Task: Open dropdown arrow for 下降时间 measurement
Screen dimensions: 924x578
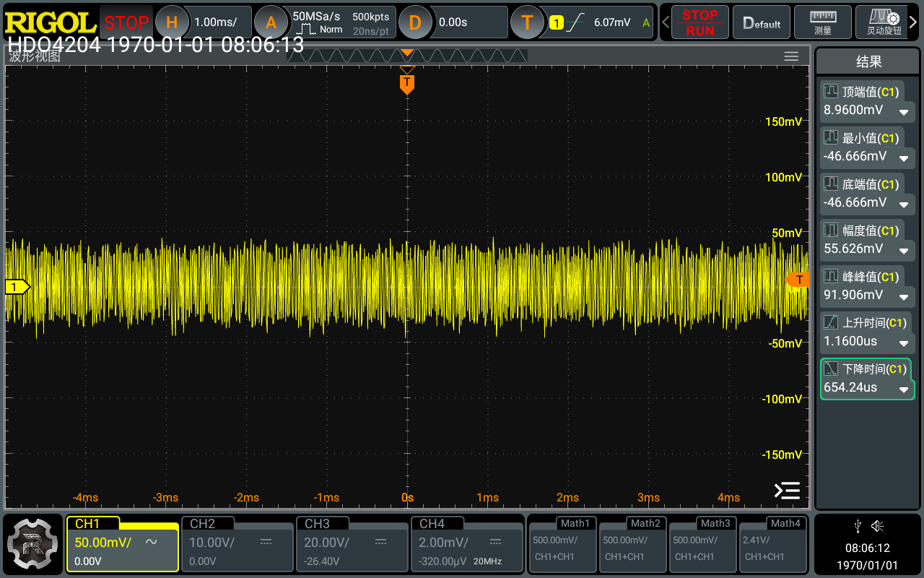Action: [903, 389]
